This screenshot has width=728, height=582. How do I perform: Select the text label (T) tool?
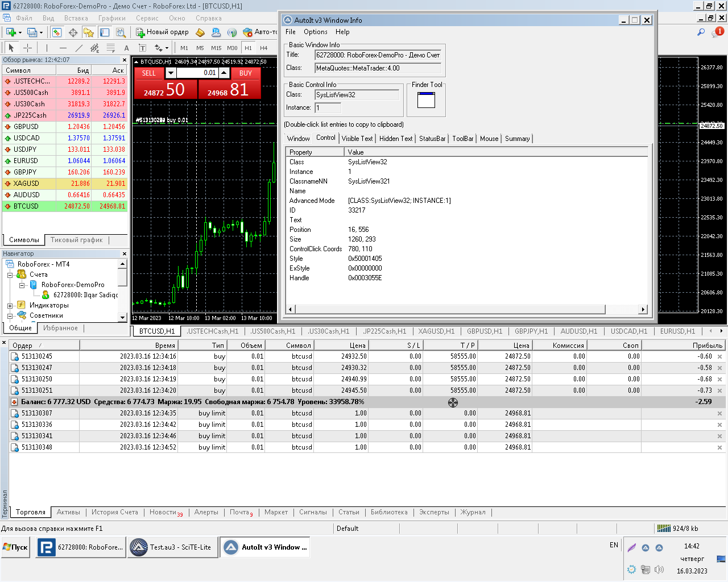142,48
